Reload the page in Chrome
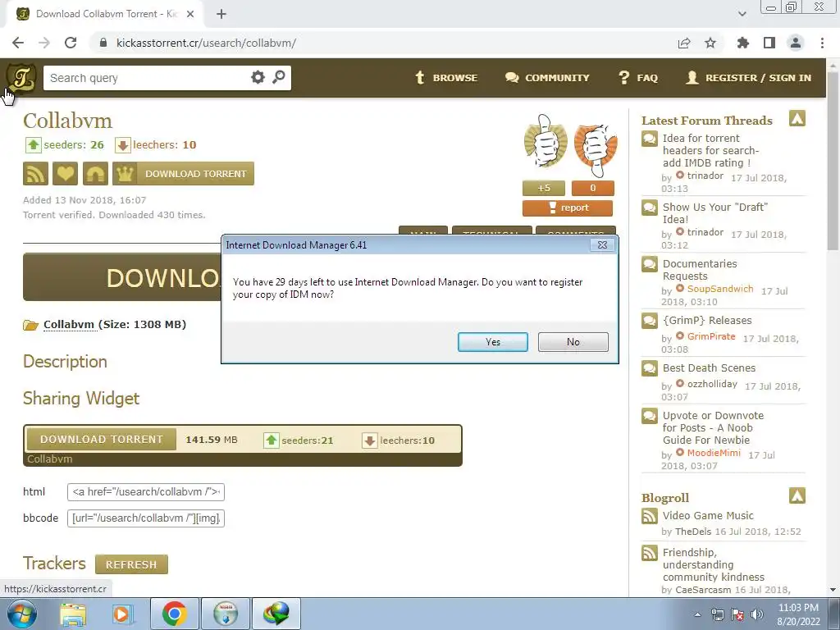 click(x=71, y=43)
